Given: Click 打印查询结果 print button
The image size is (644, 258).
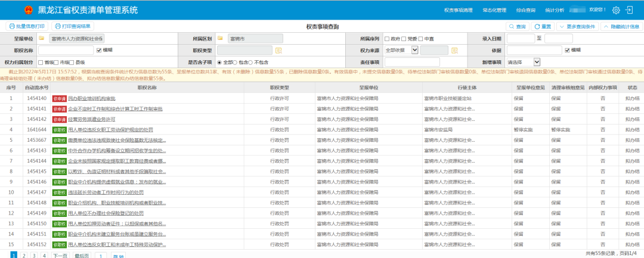Looking at the screenshot, I should (x=73, y=26).
